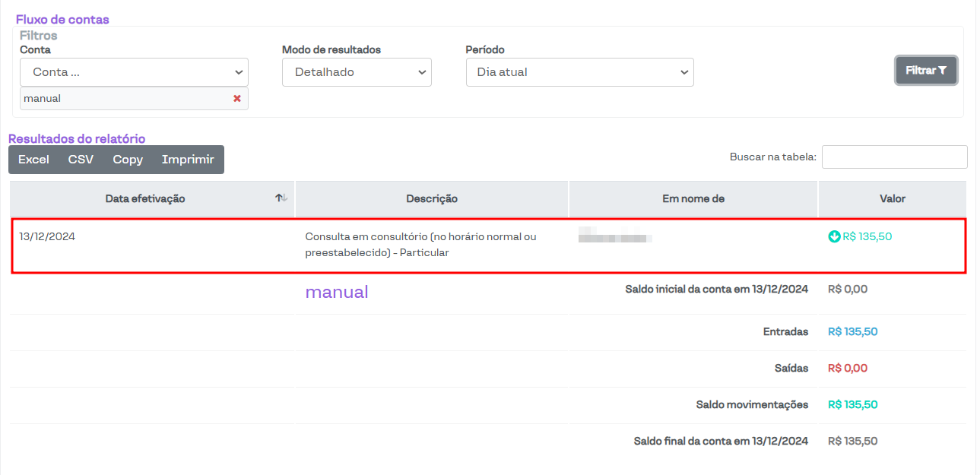Image resolution: width=980 pixels, height=475 pixels.
Task: Click Imprimir to print the report
Action: [x=188, y=160]
